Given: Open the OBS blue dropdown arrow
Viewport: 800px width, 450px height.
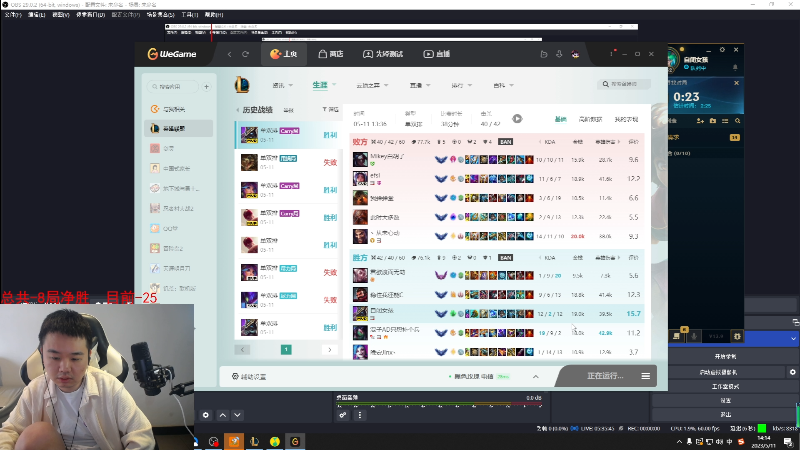Looking at the screenshot, I should pos(793,338).
